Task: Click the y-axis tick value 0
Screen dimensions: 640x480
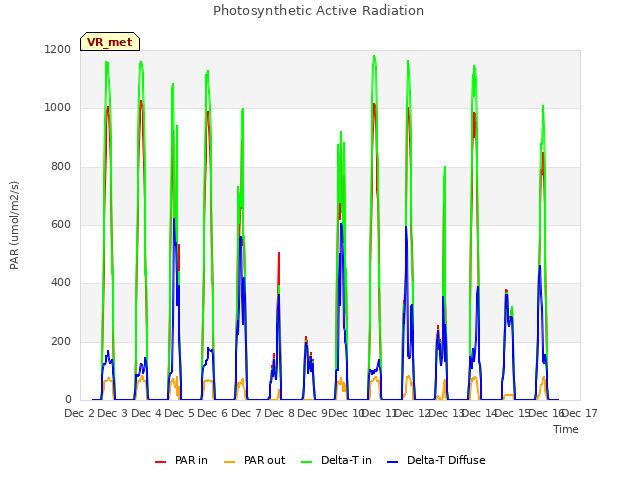Action: point(68,400)
